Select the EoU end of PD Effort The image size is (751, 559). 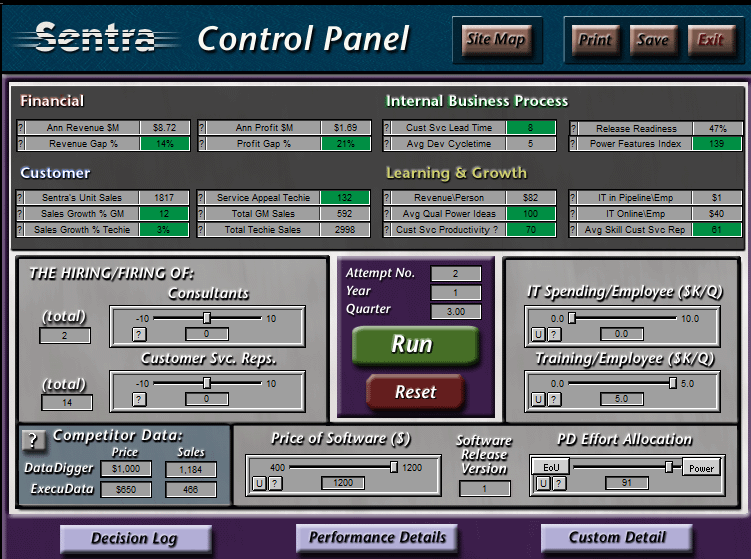tap(551, 467)
